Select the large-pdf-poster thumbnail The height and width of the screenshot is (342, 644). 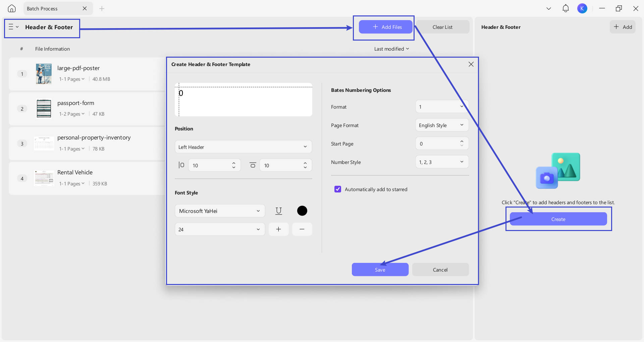coord(44,74)
